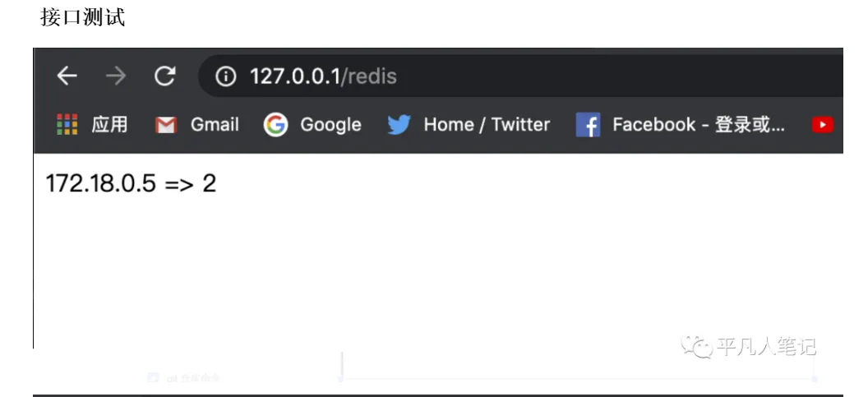This screenshot has width=868, height=397.
Task: Click the YouTube bookmark icon
Action: tap(822, 125)
